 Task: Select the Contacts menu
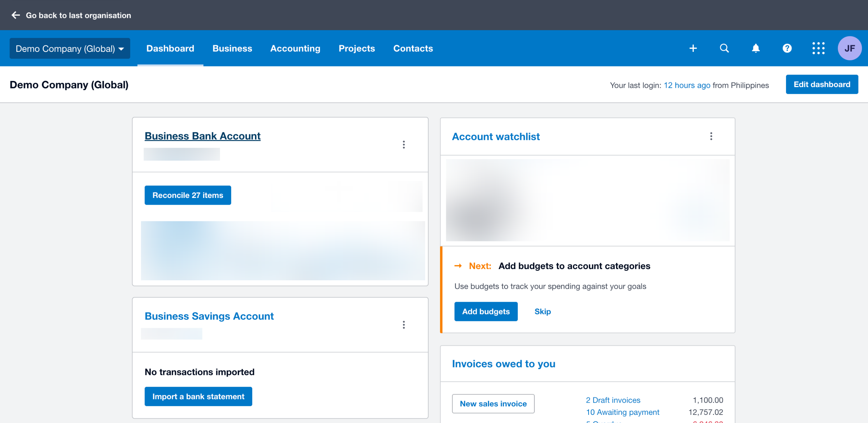[x=413, y=48]
